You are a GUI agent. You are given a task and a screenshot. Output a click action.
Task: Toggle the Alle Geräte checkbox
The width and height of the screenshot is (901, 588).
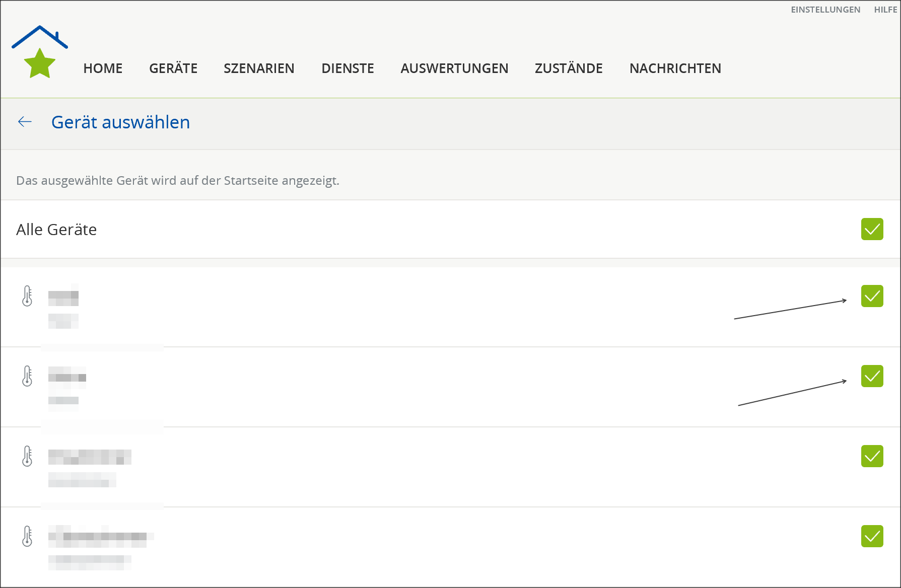pos(872,229)
